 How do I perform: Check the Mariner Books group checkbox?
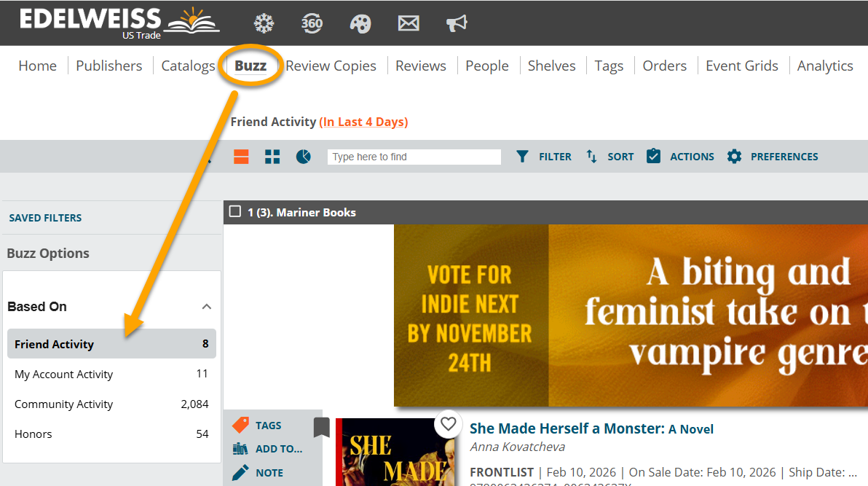point(234,212)
